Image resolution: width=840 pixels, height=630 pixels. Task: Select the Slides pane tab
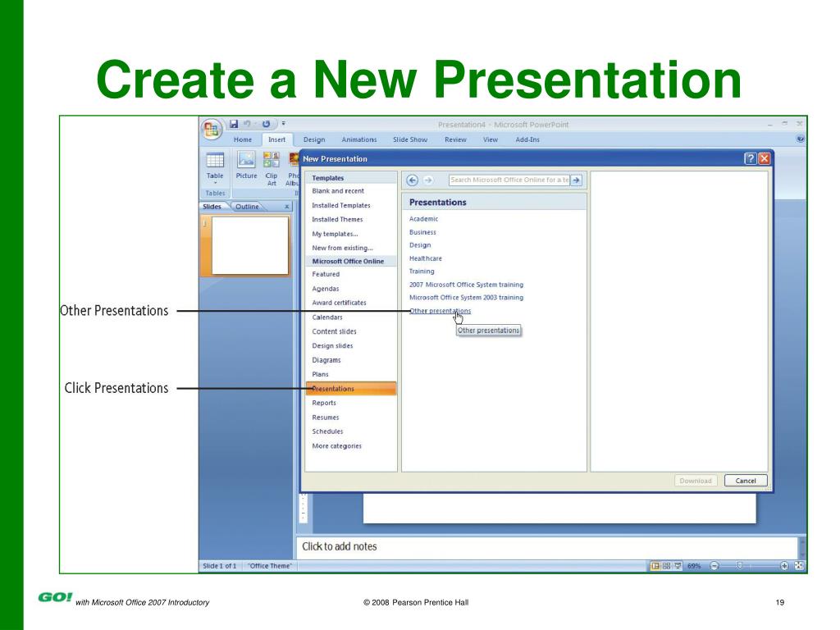[x=212, y=206]
